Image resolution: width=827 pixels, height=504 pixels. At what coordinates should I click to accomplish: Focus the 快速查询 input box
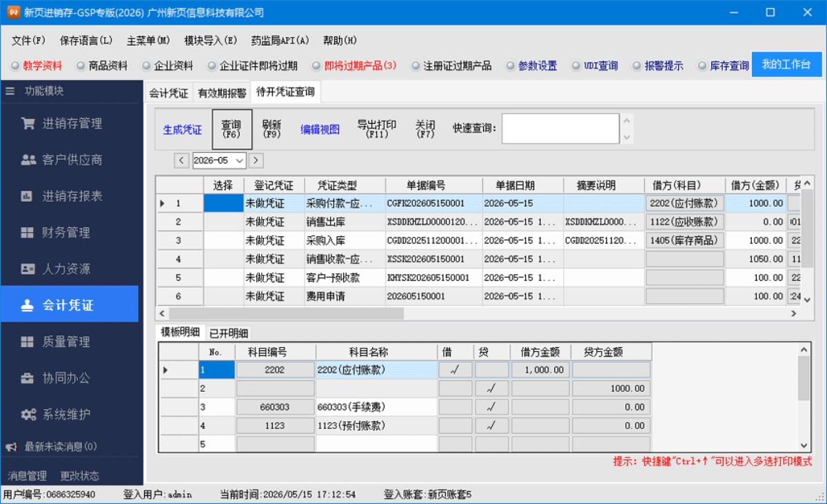(560, 129)
